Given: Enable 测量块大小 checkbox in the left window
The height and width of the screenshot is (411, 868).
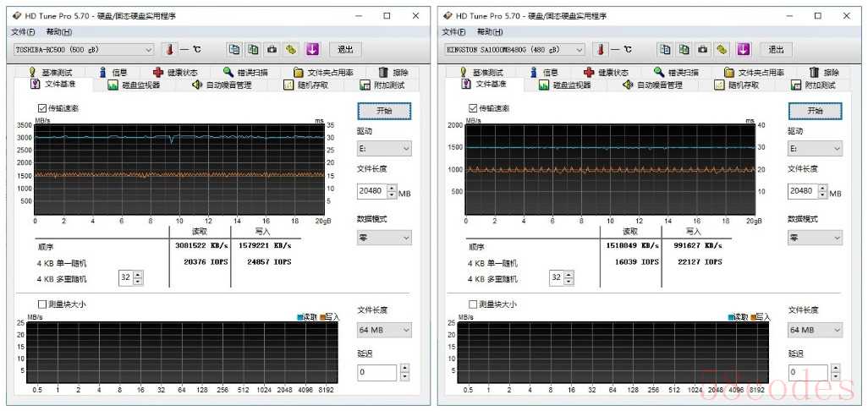Looking at the screenshot, I should pos(42,304).
